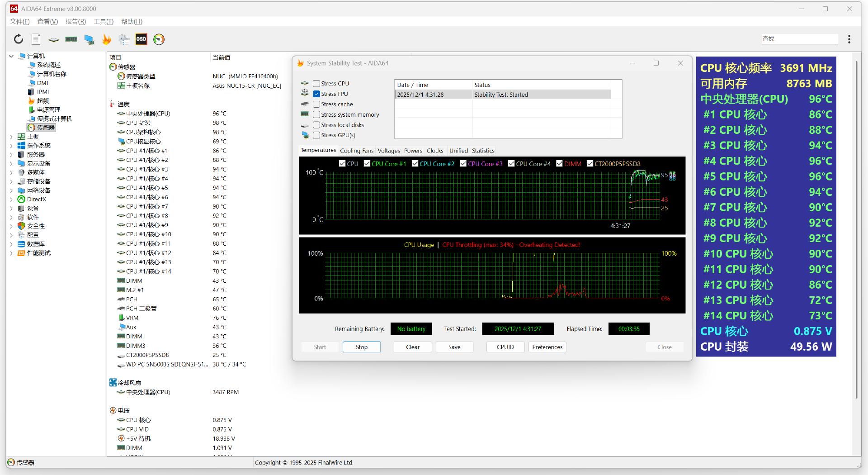This screenshot has width=868, height=475.
Task: Click the OSD panel icon
Action: (141, 39)
